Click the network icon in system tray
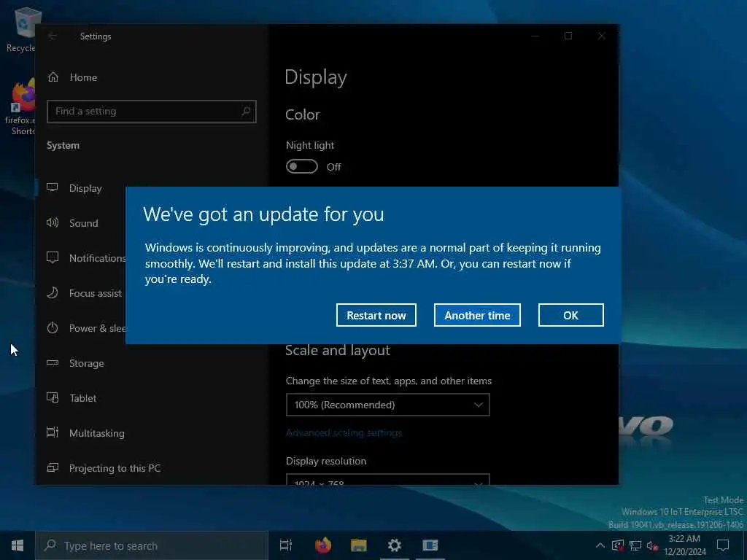Screen dimensions: 747x560 tap(635, 545)
